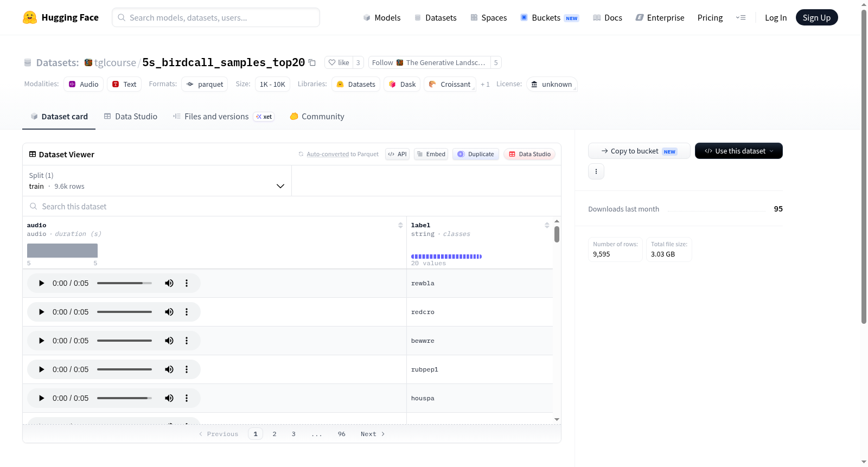Open Models in the top navigation
Image resolution: width=868 pixels, height=467 pixels.
point(382,18)
